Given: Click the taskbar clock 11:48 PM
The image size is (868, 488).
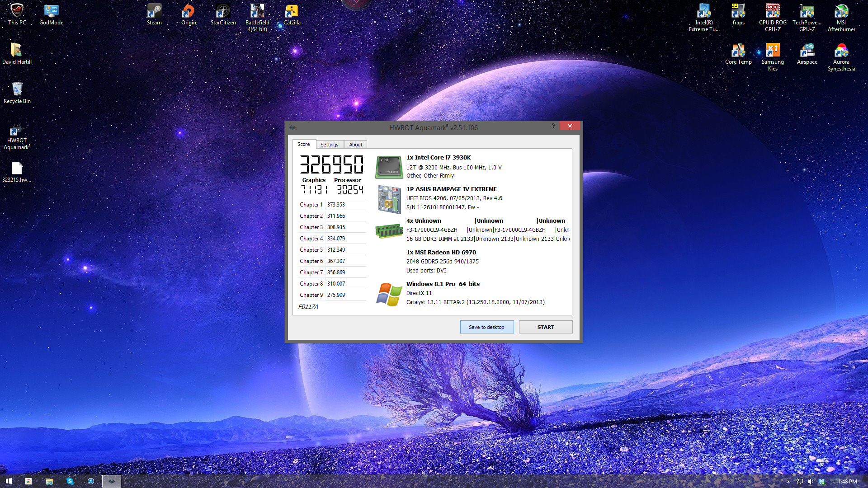Looking at the screenshot, I should click(x=846, y=482).
